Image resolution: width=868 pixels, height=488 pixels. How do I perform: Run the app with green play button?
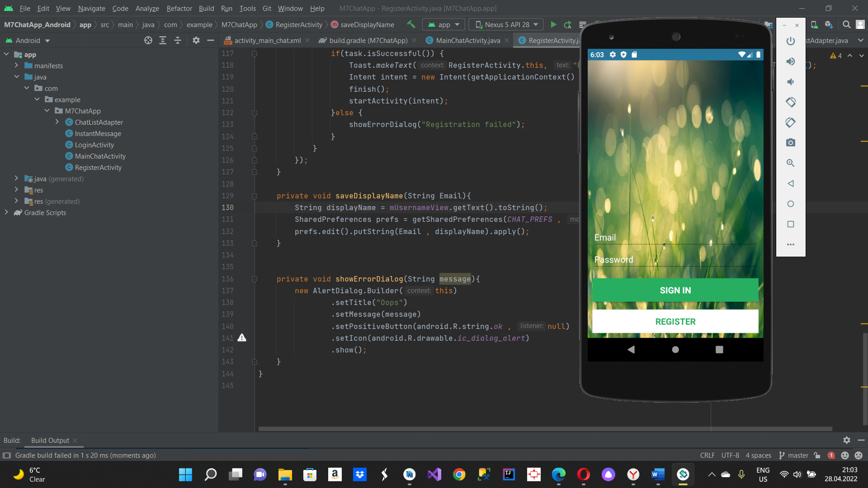tap(553, 24)
